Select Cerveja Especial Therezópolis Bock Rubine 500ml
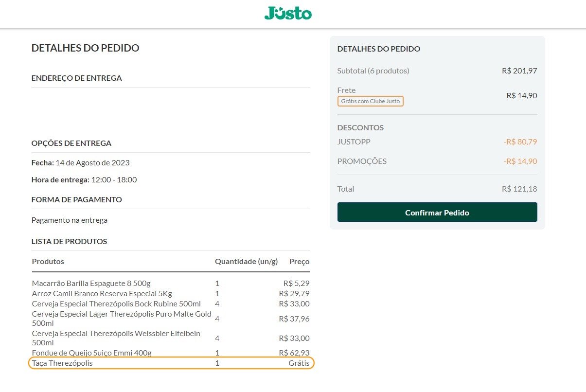Screen dimensions: 586x392 click(116, 304)
